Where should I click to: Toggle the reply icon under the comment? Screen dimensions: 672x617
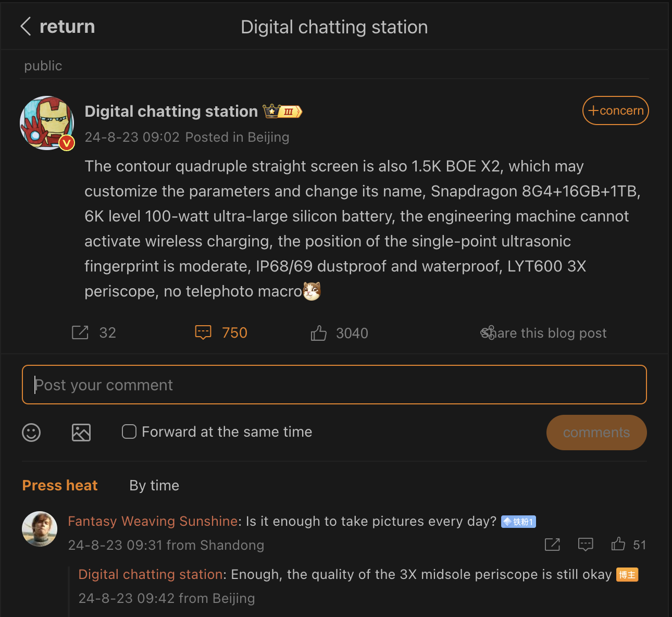pyautogui.click(x=586, y=544)
